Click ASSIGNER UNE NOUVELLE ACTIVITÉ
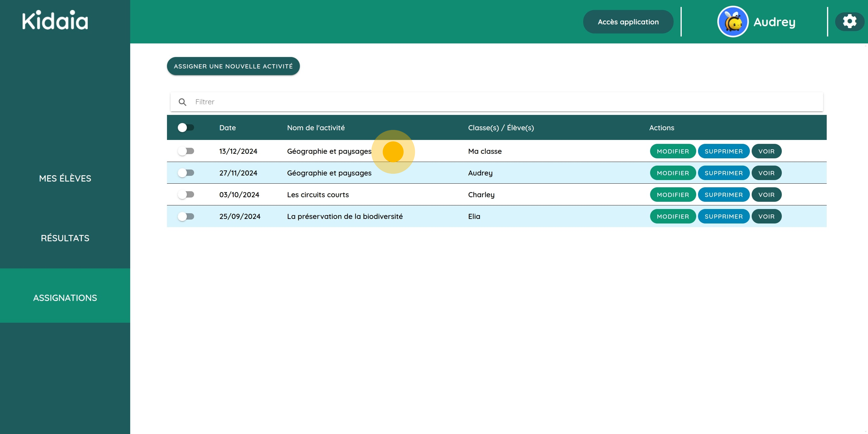Screen dimensions: 868x434 (233, 66)
